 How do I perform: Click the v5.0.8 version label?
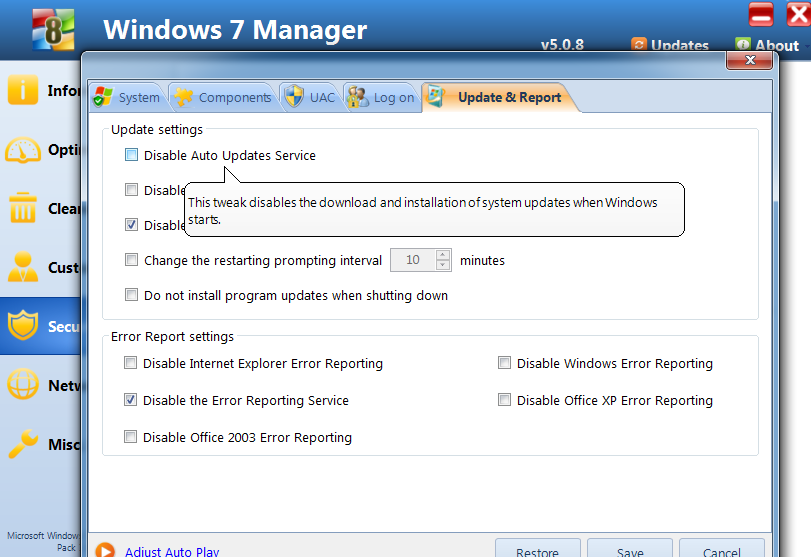[x=562, y=45]
